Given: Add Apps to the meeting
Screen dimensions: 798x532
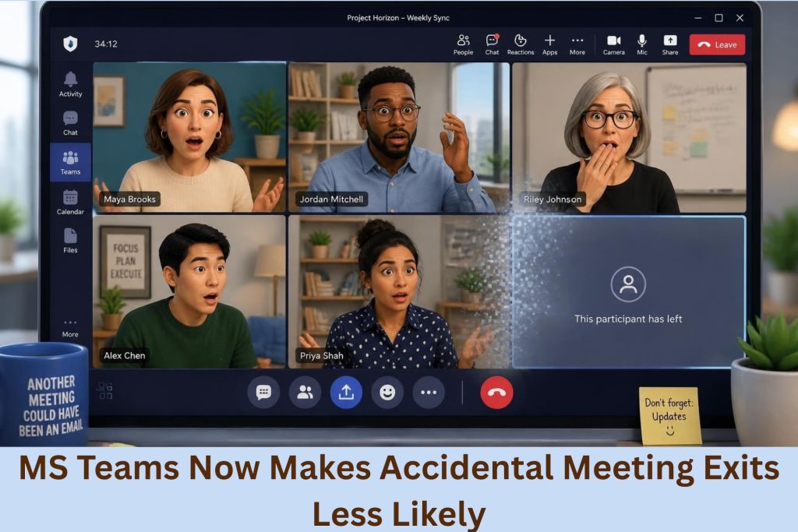Looking at the screenshot, I should point(549,44).
